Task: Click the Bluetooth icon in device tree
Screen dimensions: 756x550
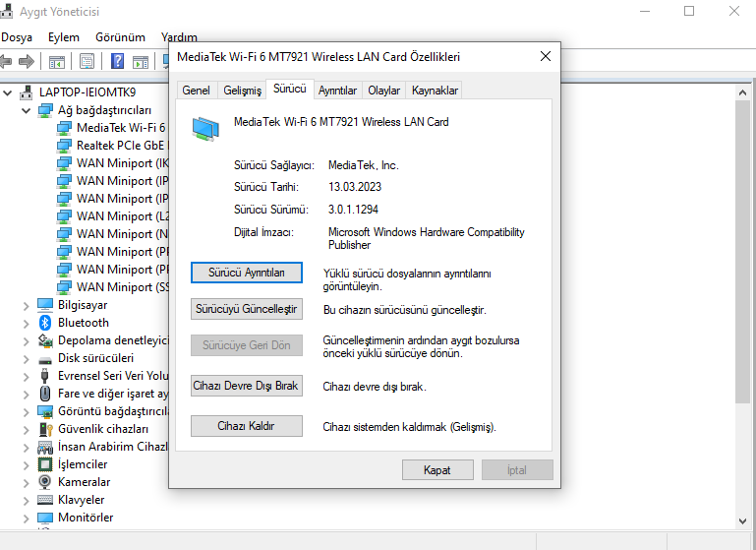Action: pos(45,323)
